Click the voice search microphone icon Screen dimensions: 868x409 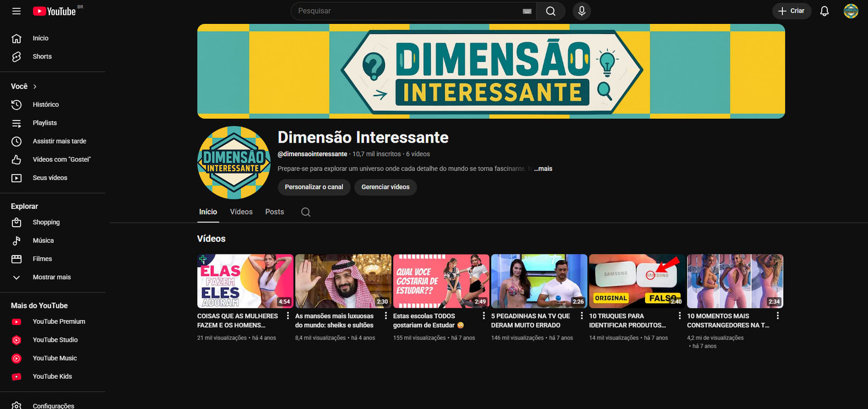(x=582, y=11)
